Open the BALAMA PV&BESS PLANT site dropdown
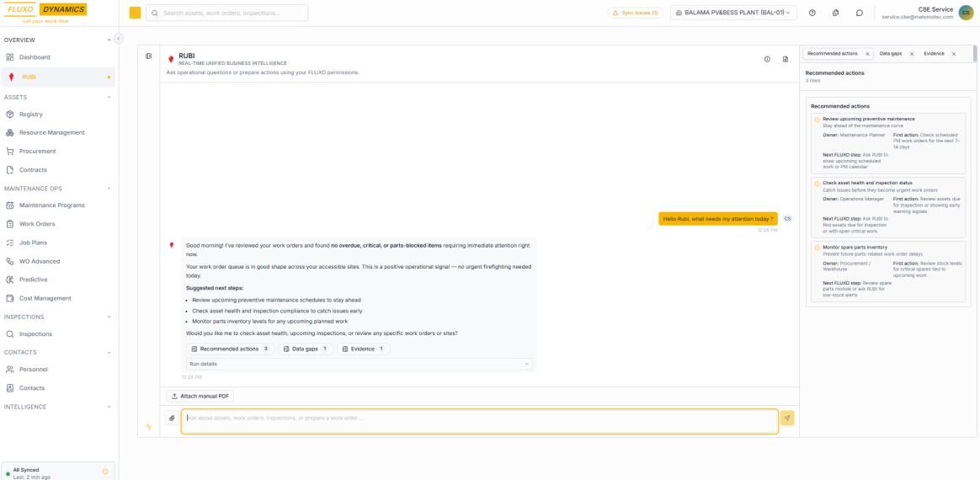This screenshot has width=980, height=480. (734, 13)
